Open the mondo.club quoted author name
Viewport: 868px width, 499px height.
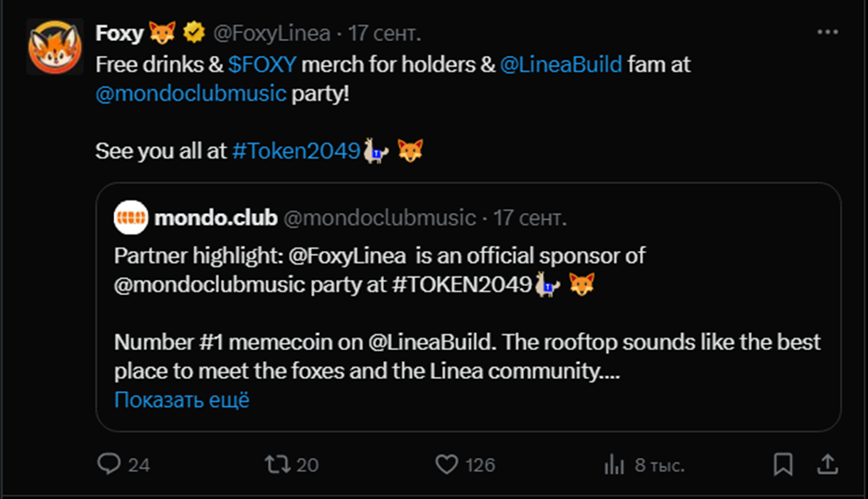[x=216, y=217]
